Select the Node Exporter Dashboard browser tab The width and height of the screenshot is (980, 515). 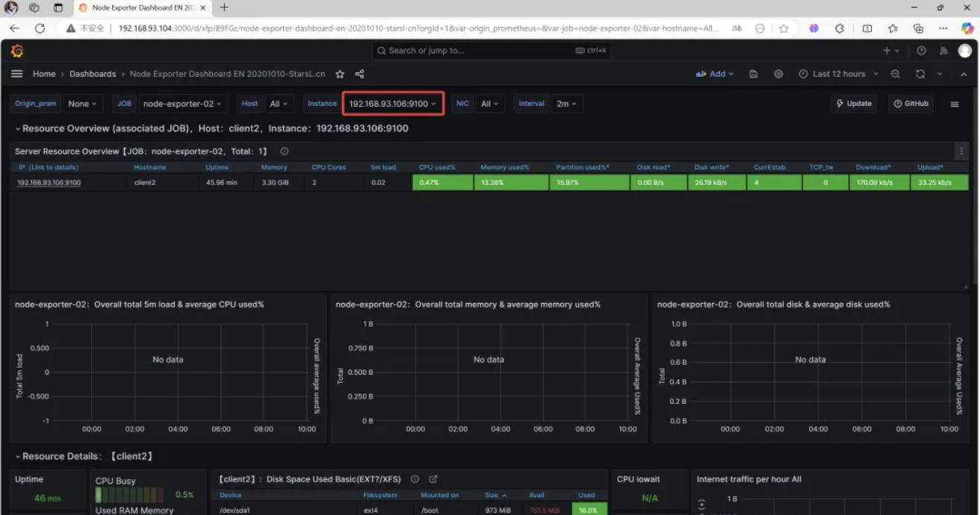(143, 7)
